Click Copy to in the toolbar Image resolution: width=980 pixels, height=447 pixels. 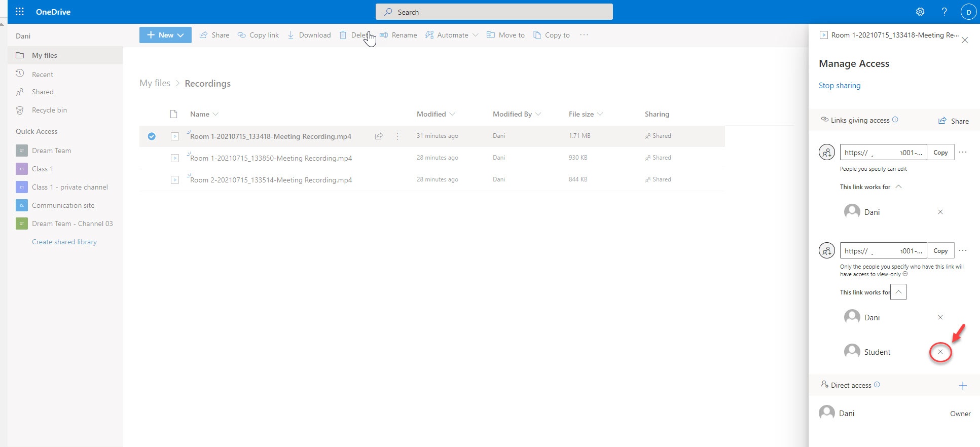tap(552, 35)
